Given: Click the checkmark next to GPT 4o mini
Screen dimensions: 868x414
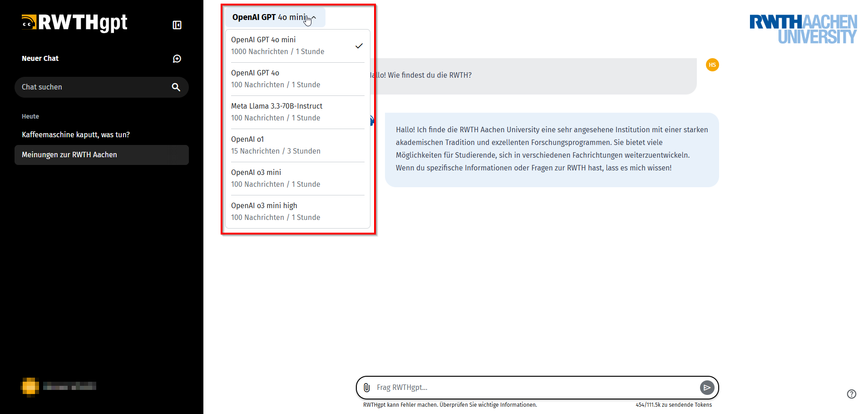Looking at the screenshot, I should 359,45.
